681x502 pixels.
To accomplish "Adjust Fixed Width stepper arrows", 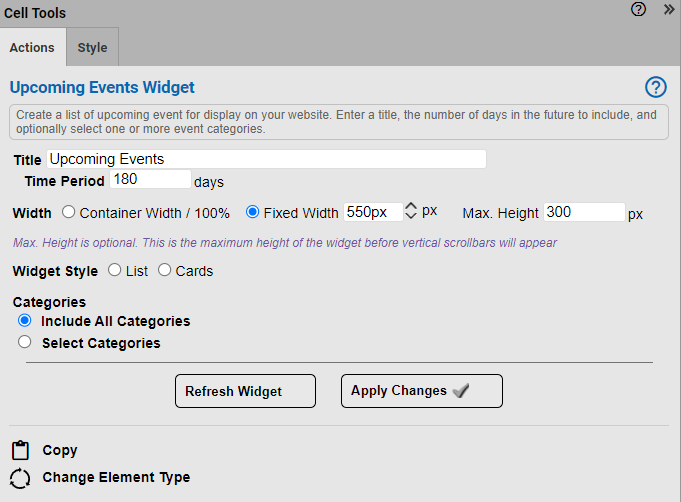I will [x=410, y=211].
